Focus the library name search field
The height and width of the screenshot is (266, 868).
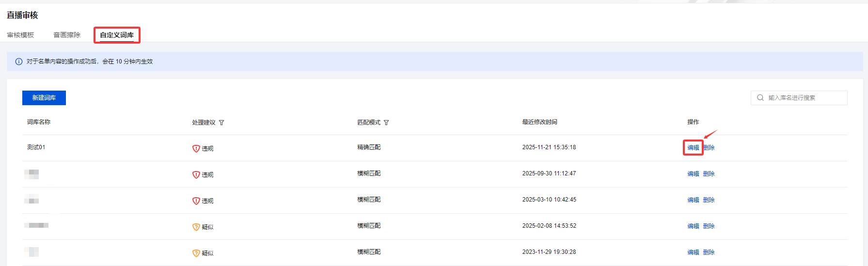805,98
